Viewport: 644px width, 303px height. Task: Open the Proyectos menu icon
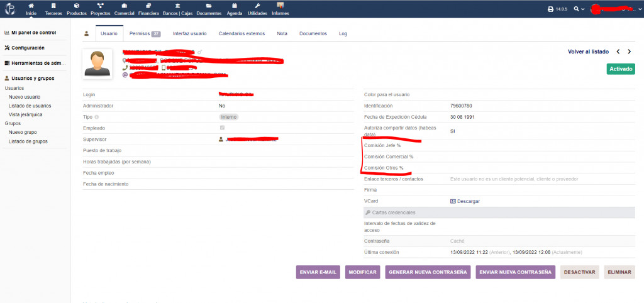(100, 6)
